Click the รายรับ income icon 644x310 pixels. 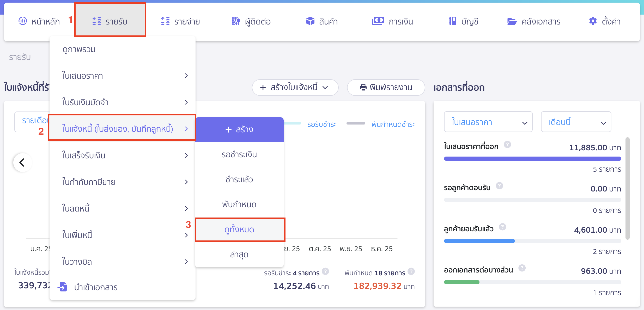[x=97, y=21]
